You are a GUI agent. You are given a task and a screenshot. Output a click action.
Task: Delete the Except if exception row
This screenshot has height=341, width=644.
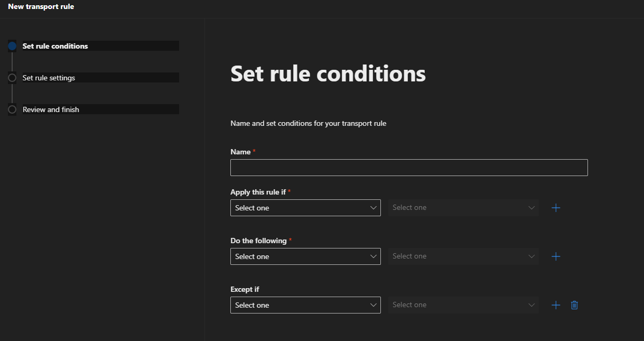574,305
